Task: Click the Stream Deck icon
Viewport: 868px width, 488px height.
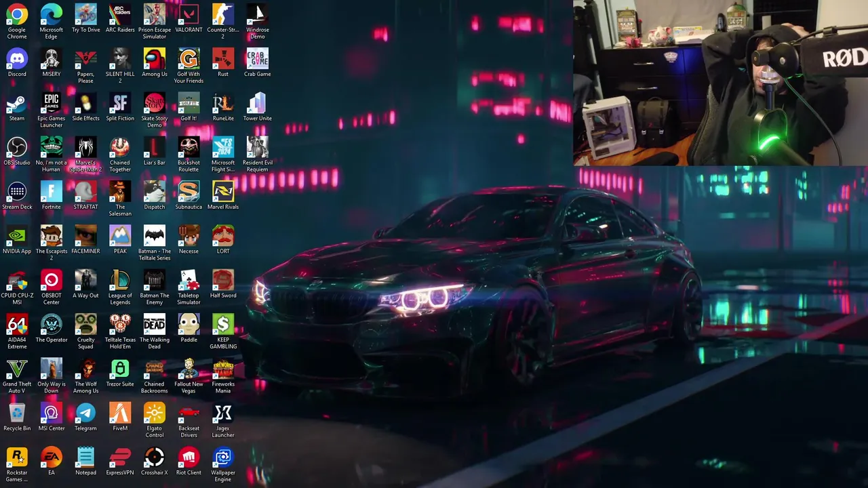Action: pos(17,191)
